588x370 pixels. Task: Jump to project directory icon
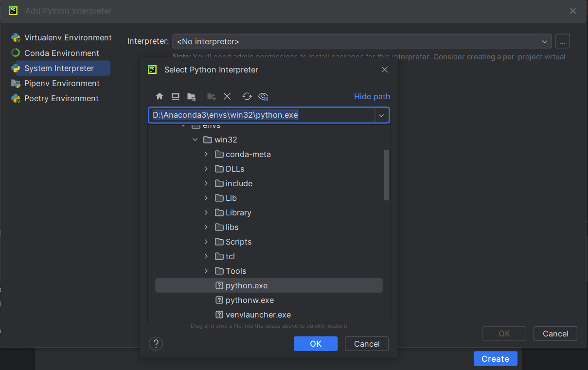tap(192, 96)
